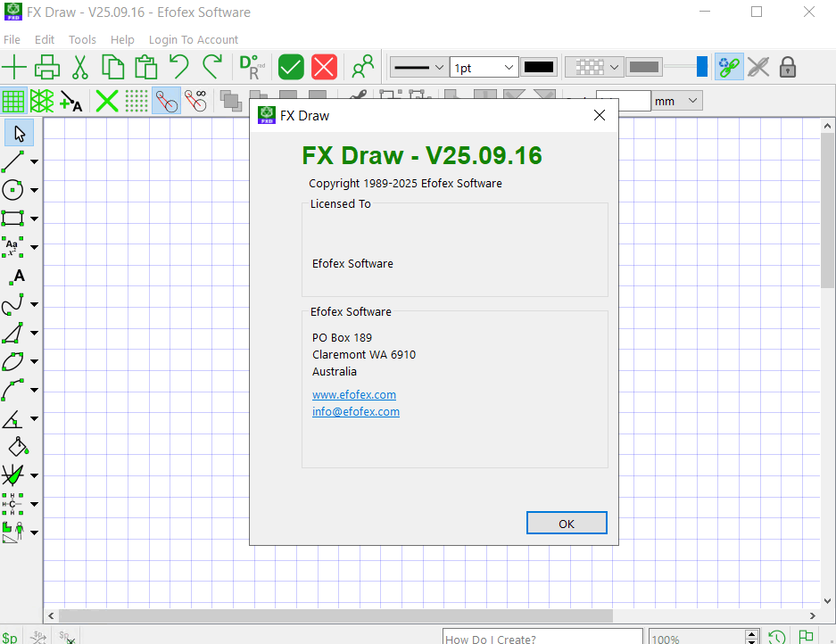The image size is (836, 644).
Task: Expand the rectangle tool dropdown arrow
Action: click(34, 219)
